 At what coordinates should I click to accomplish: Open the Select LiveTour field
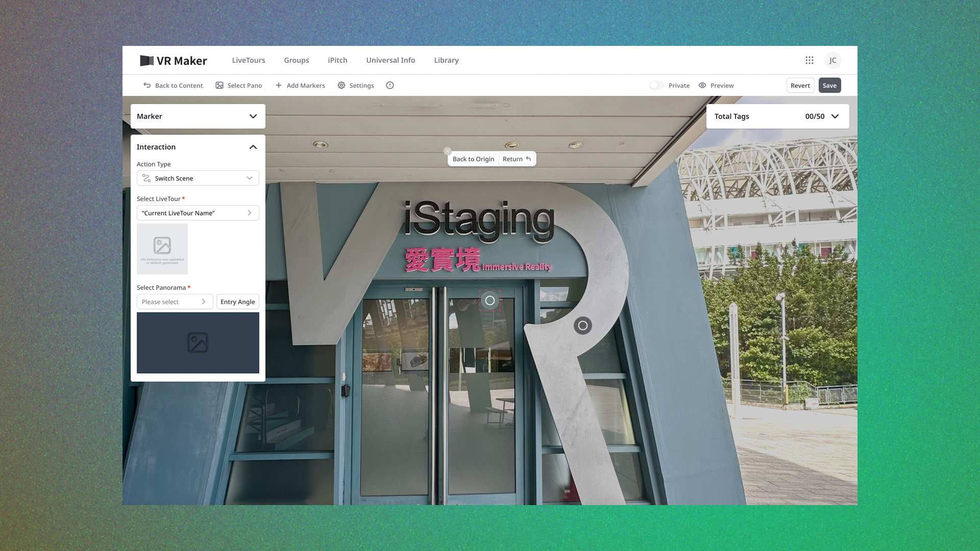[198, 213]
